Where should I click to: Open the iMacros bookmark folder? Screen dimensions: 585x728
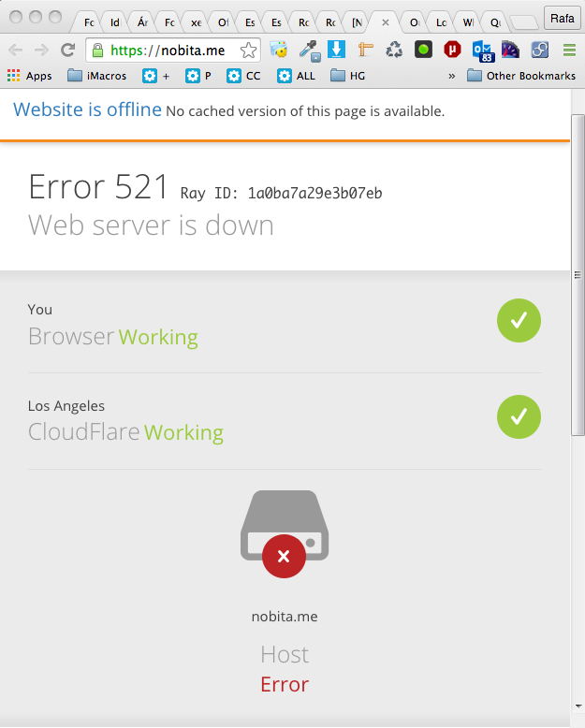coord(97,76)
